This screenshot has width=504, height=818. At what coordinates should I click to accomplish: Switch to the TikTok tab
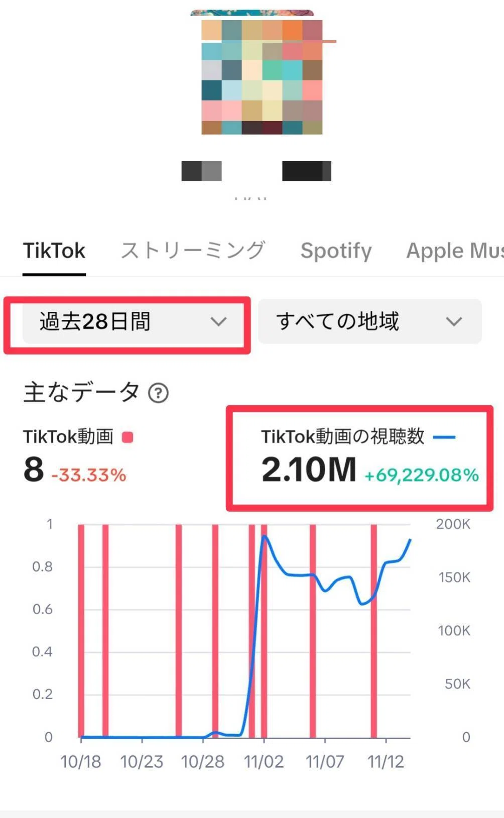click(54, 251)
